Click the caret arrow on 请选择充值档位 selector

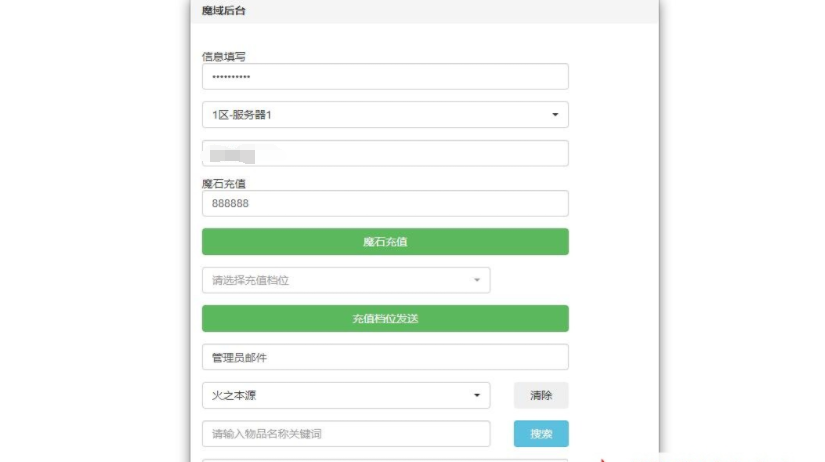tap(477, 280)
